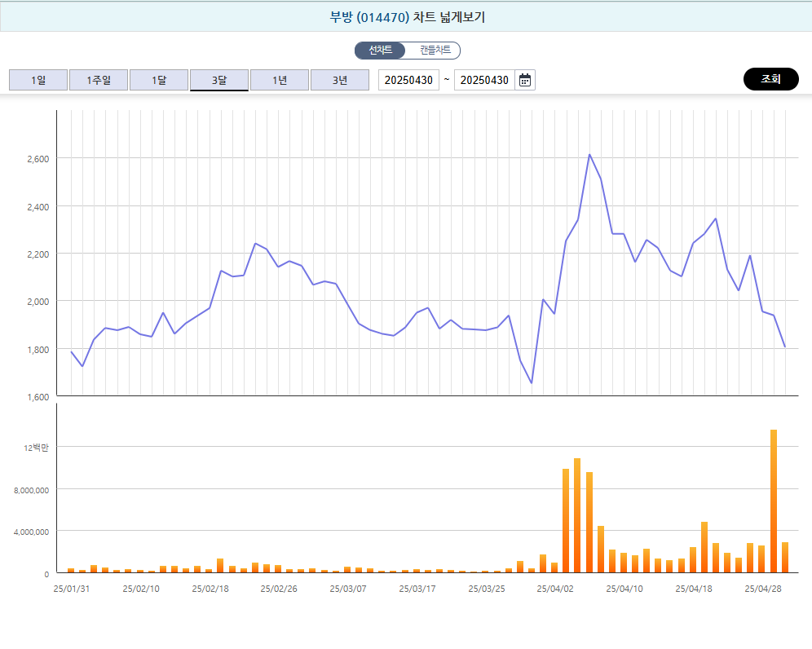Click the 2,400 price axis label
The height and width of the screenshot is (649, 812).
(x=38, y=207)
